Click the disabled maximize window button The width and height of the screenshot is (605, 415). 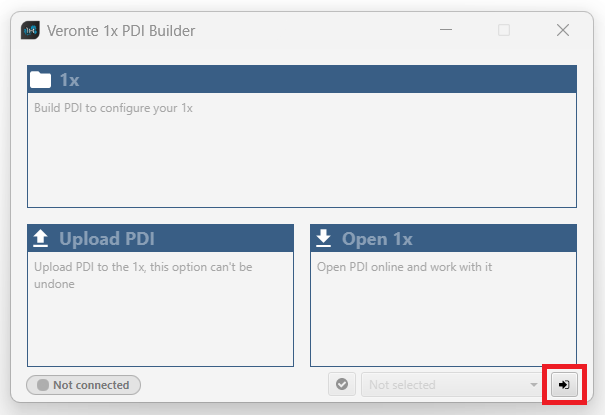coord(504,30)
